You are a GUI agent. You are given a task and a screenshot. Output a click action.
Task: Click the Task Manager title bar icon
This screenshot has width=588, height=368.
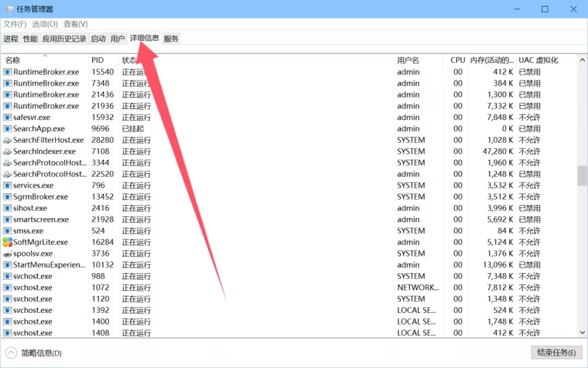[x=9, y=9]
